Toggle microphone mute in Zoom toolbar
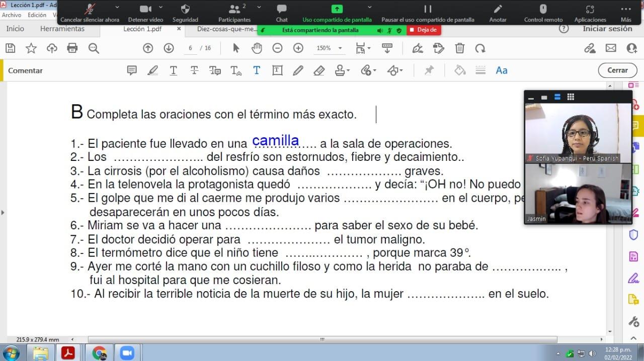 pos(90,10)
